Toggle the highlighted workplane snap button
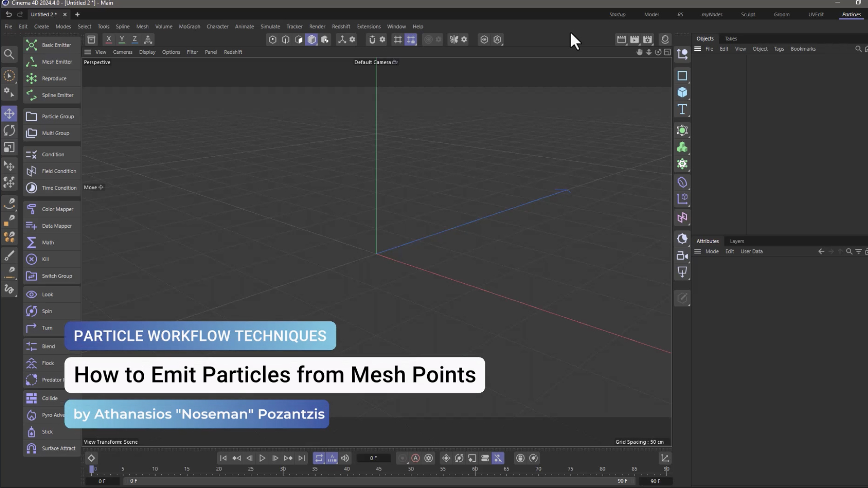 point(411,40)
